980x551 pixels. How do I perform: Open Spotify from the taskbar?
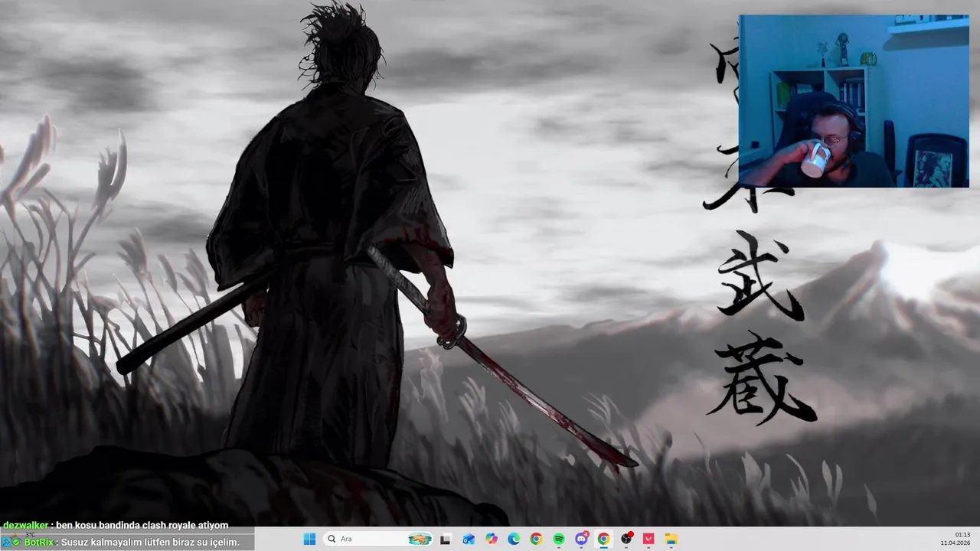(x=559, y=539)
